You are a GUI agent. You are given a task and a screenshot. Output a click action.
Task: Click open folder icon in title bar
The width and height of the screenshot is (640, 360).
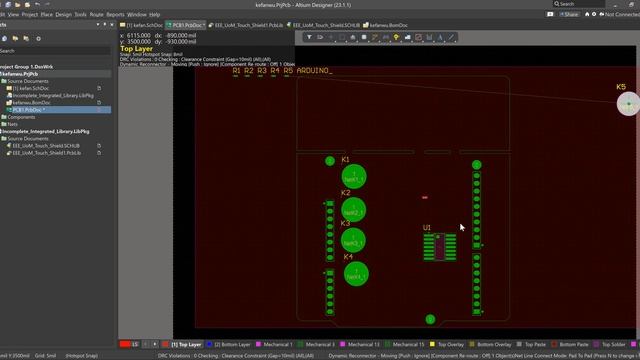click(x=18, y=4)
